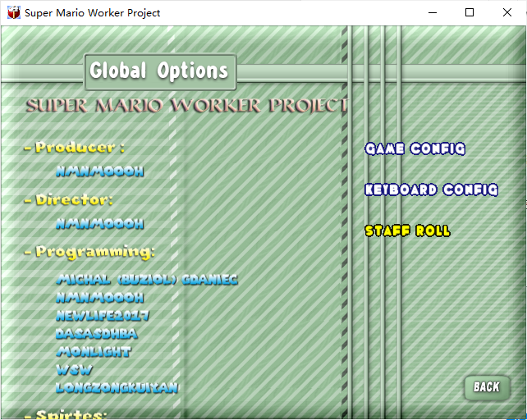Viewport: 527px width, 420px height.
Task: Click the Programming heading
Action: 89,252
